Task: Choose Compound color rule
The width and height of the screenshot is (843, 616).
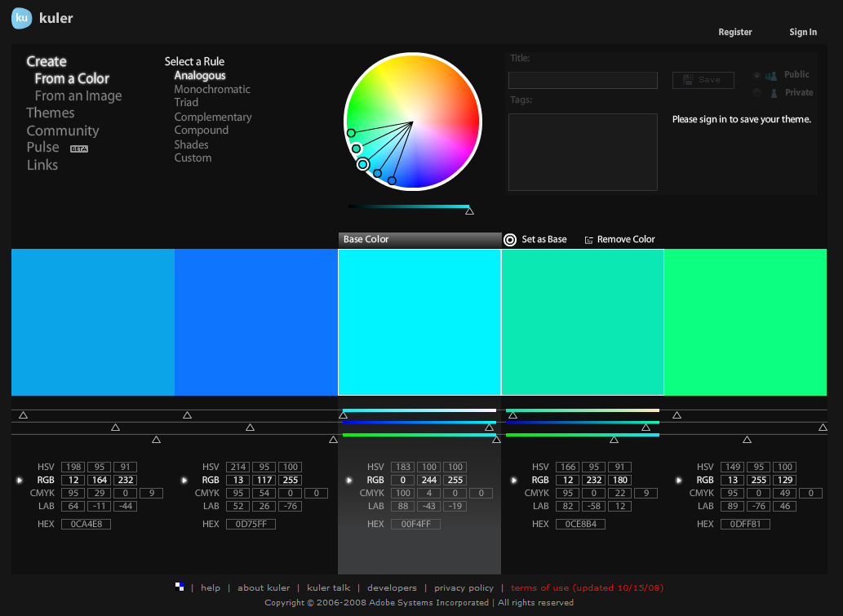Action: coord(201,130)
